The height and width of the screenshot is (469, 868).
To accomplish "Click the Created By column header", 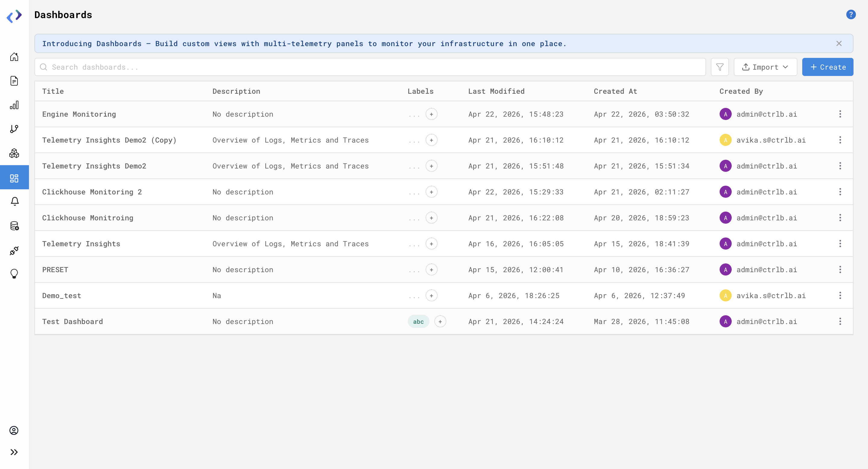I will click(x=741, y=91).
